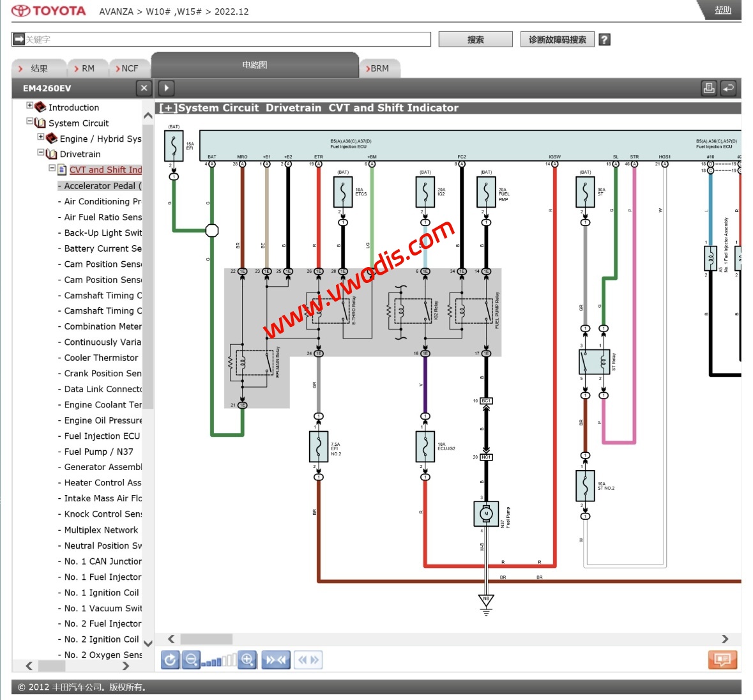Collapse the System Circuit tree node
This screenshot has height=700, width=753.
pyautogui.click(x=30, y=121)
